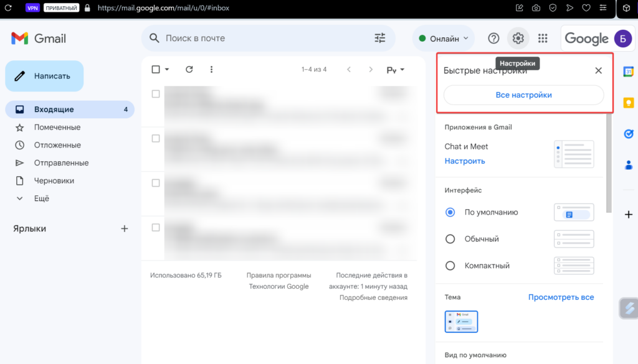The height and width of the screenshot is (364, 638).
Task: Open the select dropdown arrow
Action: click(167, 70)
